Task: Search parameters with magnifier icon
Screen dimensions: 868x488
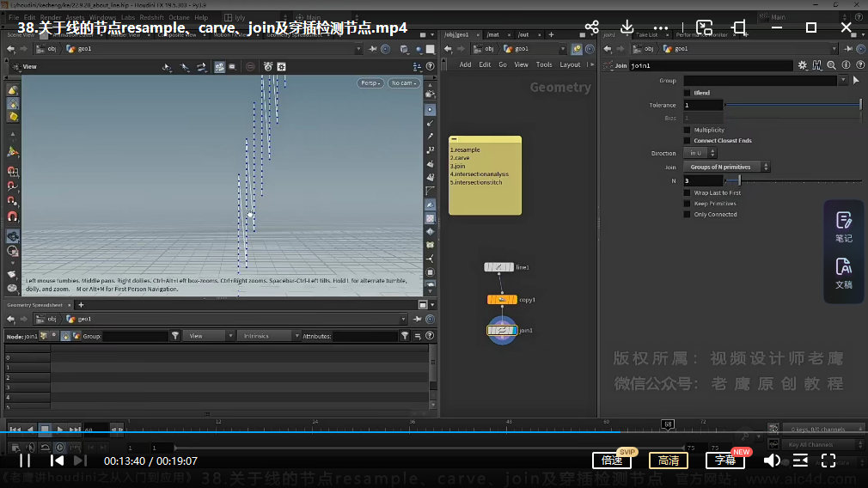Action: [x=831, y=65]
